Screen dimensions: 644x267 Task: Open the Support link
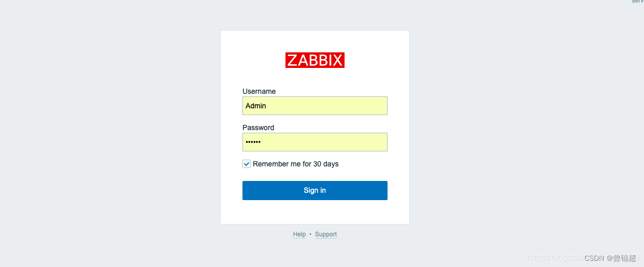(326, 234)
